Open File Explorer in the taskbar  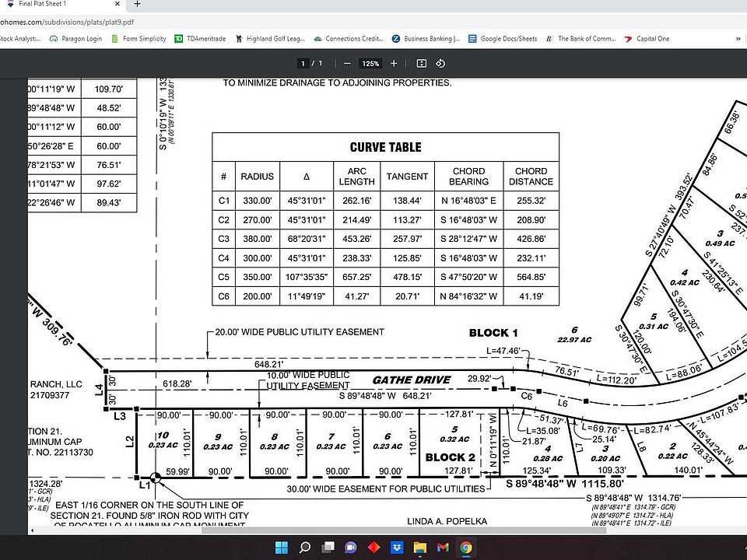(420, 547)
